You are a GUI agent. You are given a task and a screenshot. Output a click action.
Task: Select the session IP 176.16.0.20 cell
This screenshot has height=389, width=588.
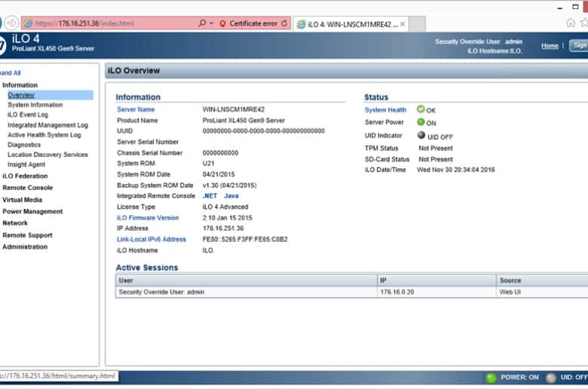(x=436, y=292)
